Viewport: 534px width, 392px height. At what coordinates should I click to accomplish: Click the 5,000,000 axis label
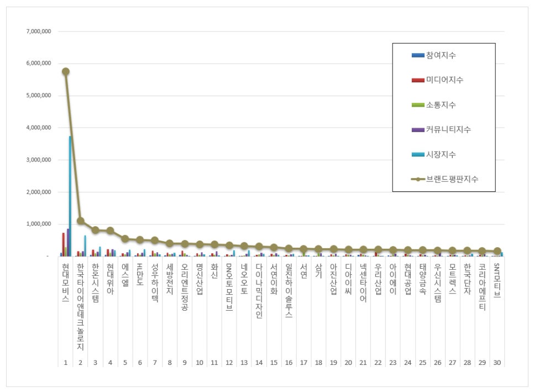pos(39,95)
